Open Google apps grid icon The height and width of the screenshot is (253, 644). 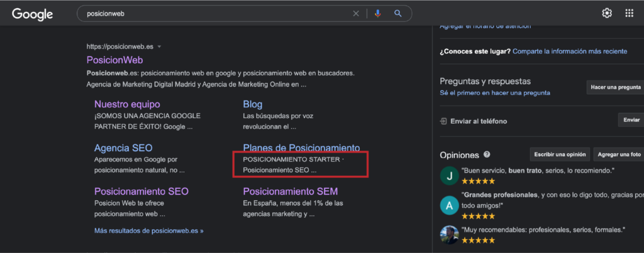[629, 13]
